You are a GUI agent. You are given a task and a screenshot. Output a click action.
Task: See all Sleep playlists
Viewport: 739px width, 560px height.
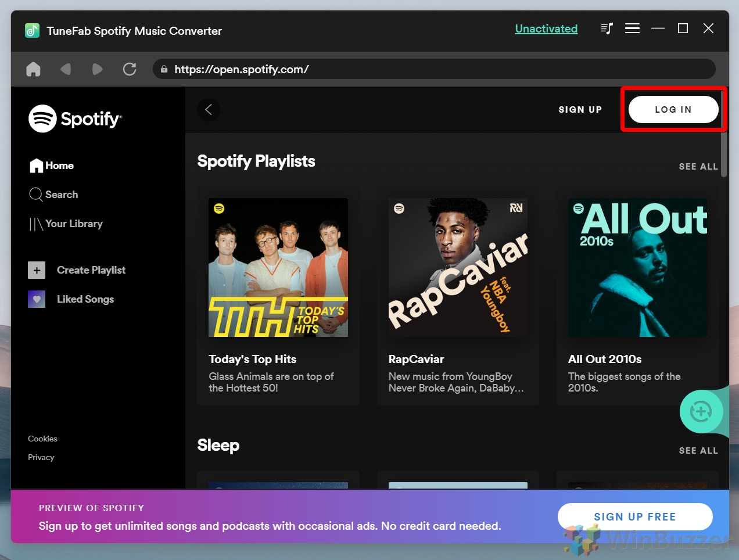(x=698, y=451)
